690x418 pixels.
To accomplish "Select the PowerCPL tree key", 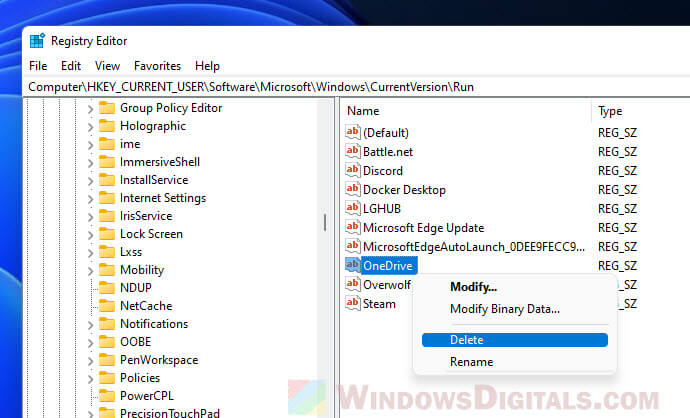I will click(147, 396).
